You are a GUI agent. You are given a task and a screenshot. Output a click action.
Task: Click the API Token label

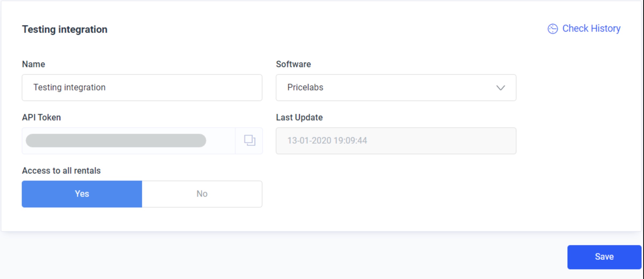point(41,117)
